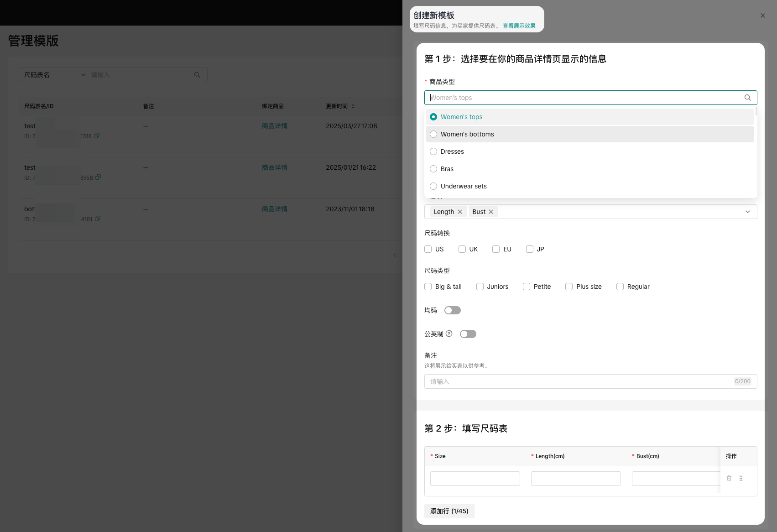The width and height of the screenshot is (777, 532).
Task: Check the US size conversion box
Action: pyautogui.click(x=428, y=249)
